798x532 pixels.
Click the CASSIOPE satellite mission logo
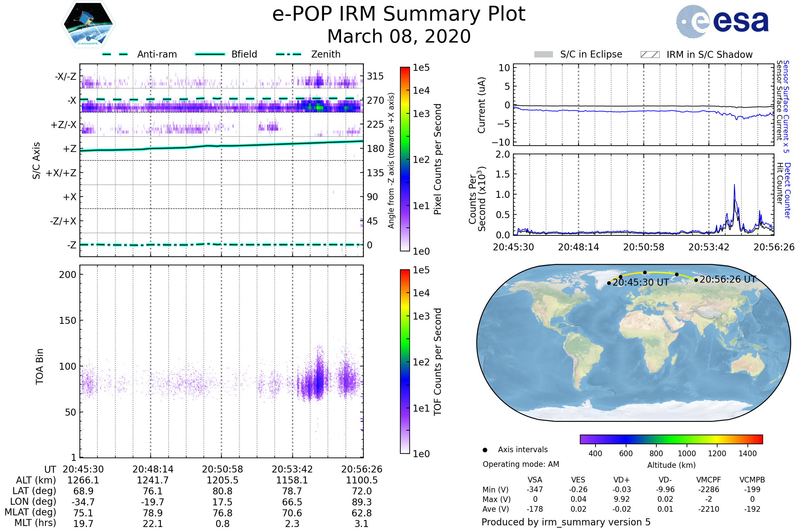pos(88,24)
